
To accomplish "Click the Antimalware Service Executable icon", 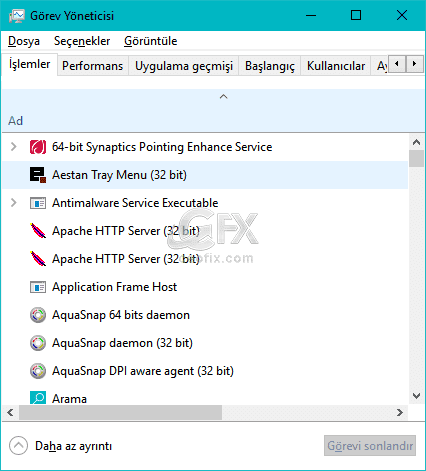I will pyautogui.click(x=38, y=203).
